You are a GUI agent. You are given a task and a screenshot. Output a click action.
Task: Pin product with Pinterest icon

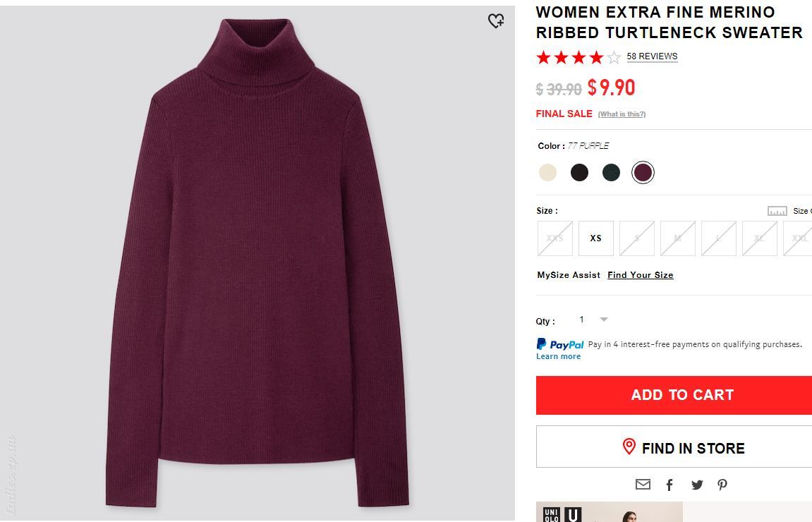[x=722, y=485]
